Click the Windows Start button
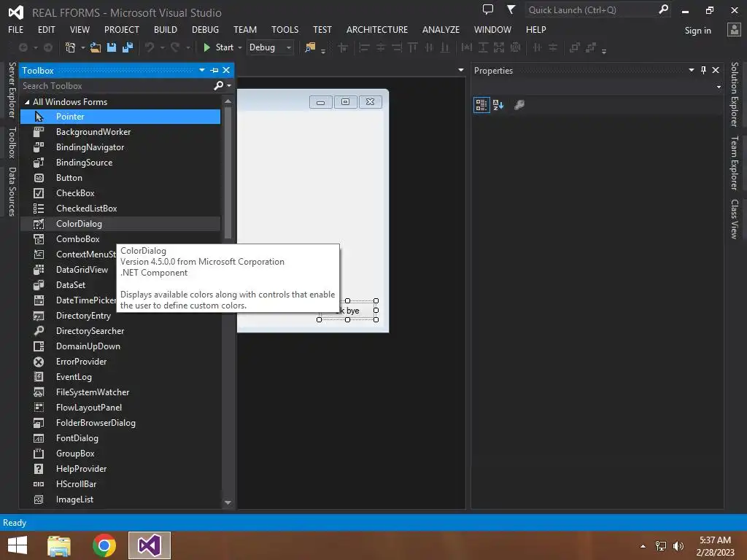Screen dimensions: 747x560 tap(18, 545)
